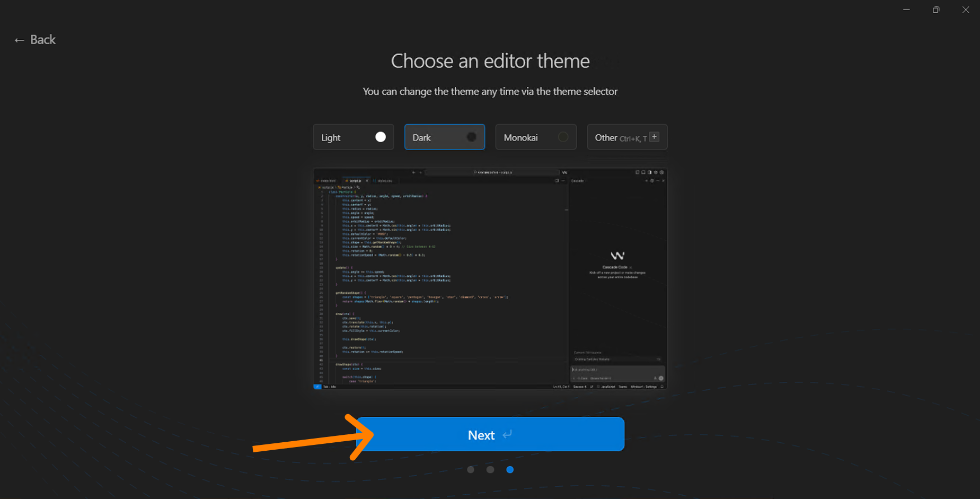Go Back to the previous setup step
980x499 pixels.
tap(34, 39)
